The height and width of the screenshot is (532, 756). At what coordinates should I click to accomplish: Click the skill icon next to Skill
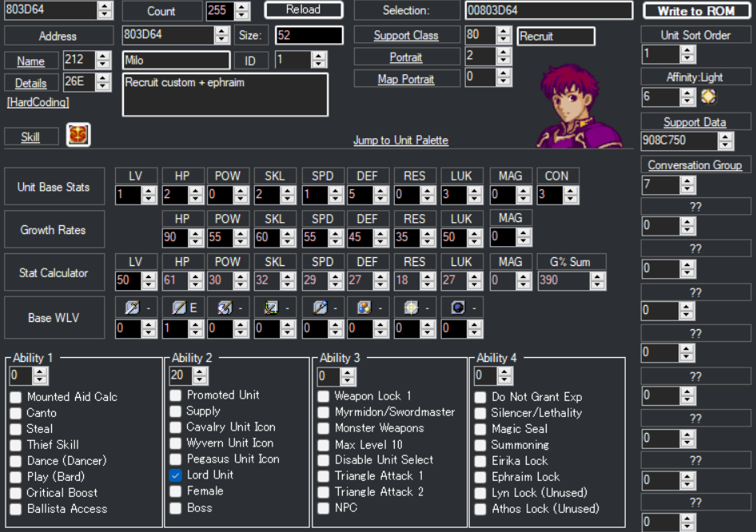point(78,135)
